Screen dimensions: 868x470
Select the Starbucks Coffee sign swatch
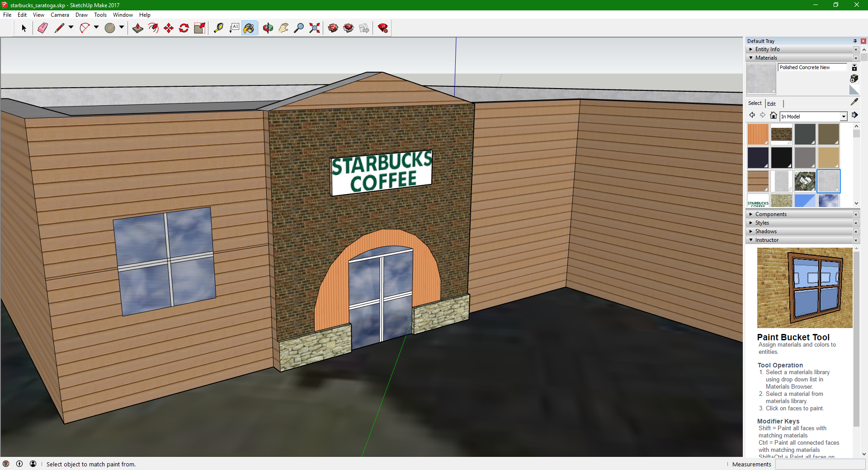coord(758,201)
